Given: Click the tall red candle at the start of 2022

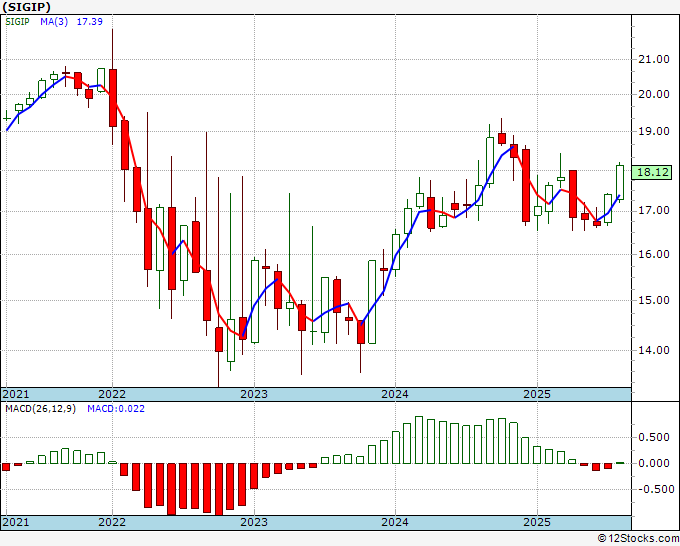Looking at the screenshot, I should 113,98.
